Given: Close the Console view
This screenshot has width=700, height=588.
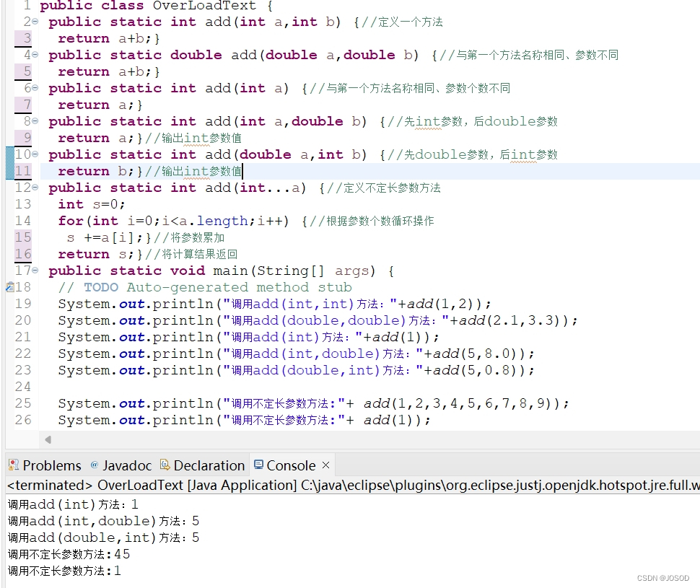Looking at the screenshot, I should point(326,465).
